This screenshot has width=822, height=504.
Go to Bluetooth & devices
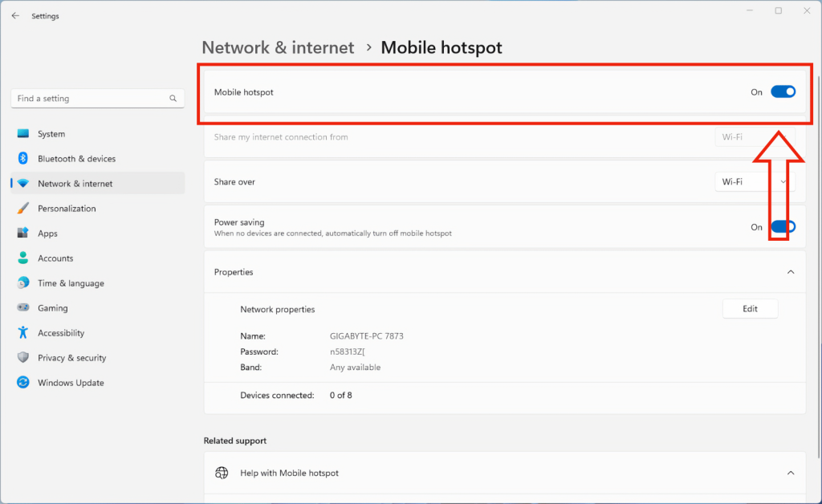point(98,158)
